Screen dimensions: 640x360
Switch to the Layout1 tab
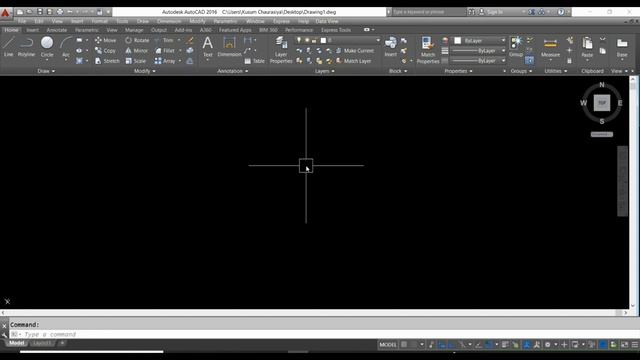click(42, 343)
